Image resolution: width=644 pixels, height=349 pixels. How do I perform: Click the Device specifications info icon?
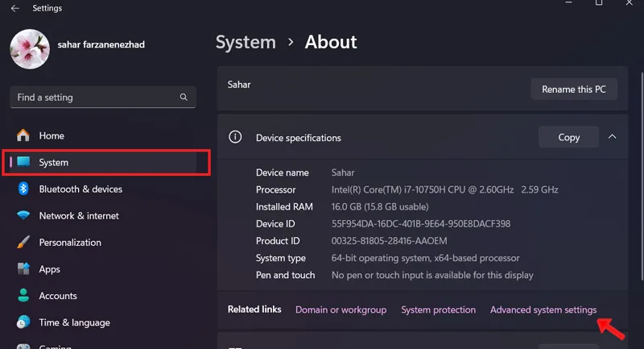[x=235, y=137]
